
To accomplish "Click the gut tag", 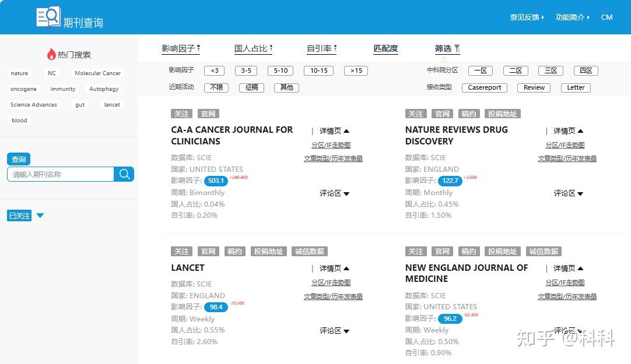I will pos(80,104).
